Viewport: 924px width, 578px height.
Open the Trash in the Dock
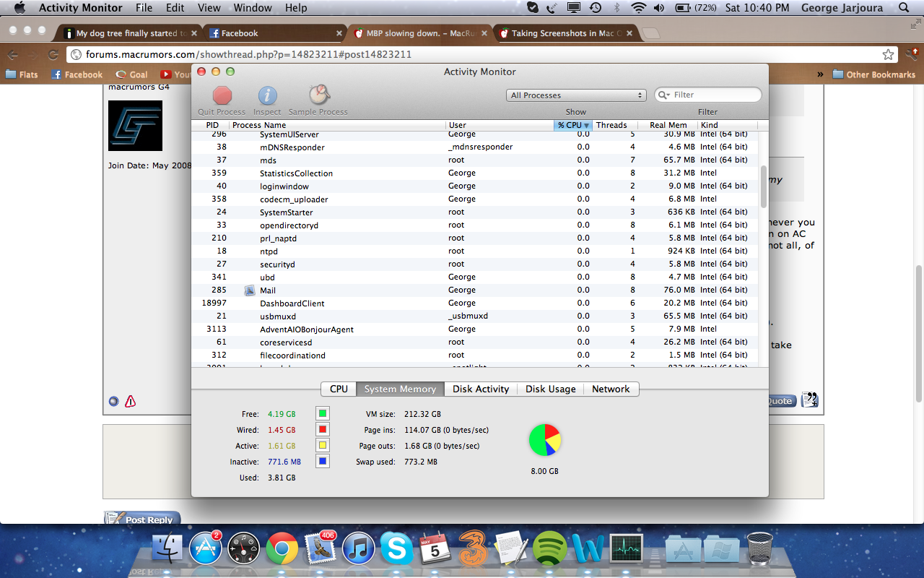click(759, 549)
